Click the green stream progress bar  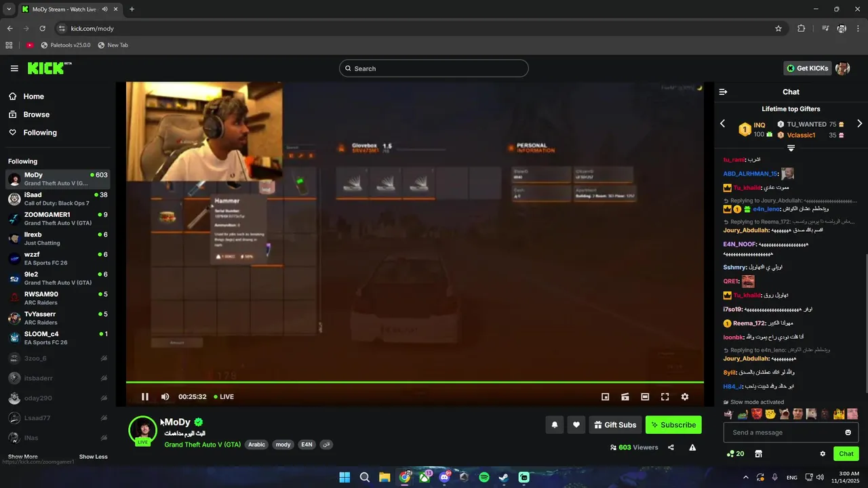tap(414, 382)
